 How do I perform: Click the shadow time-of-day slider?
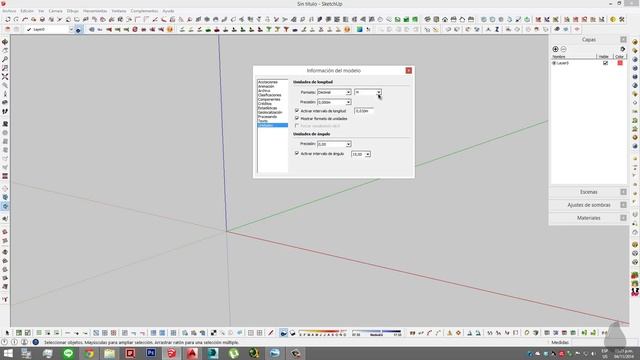click(x=376, y=333)
